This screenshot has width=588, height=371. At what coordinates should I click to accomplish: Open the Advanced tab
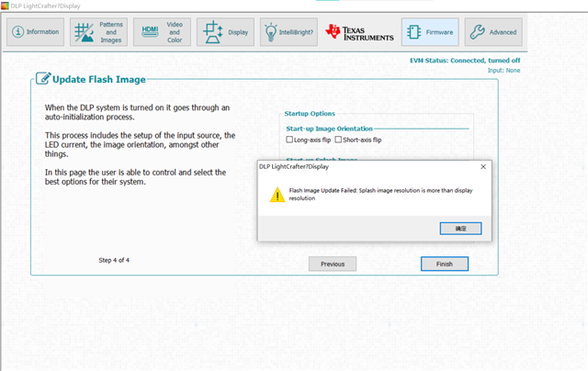click(493, 32)
